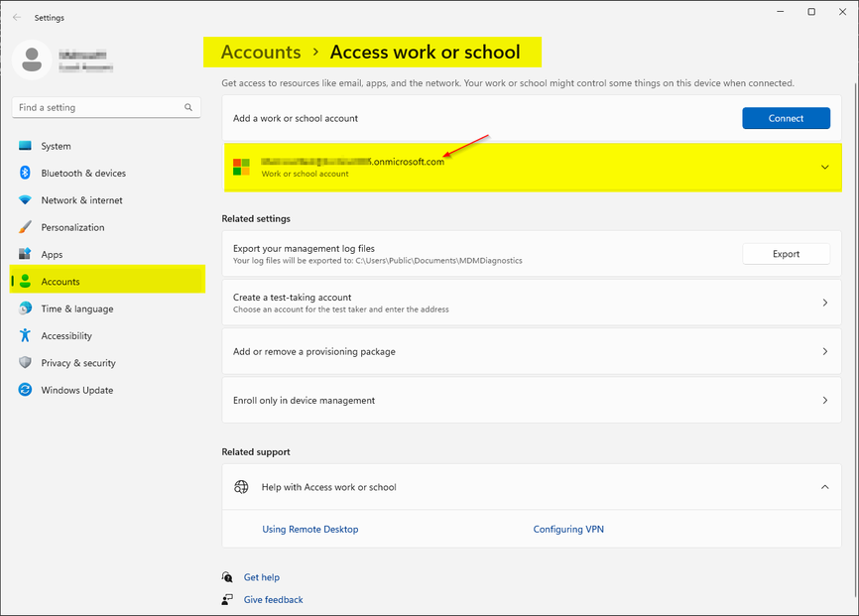Expand the work or school account entry

click(824, 168)
